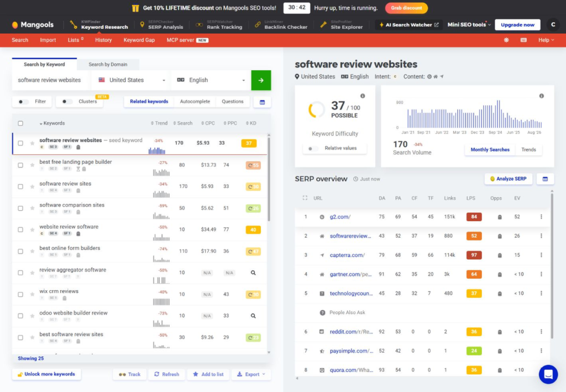566x392 pixels.
Task: Open the English language dropdown
Action: pos(211,80)
